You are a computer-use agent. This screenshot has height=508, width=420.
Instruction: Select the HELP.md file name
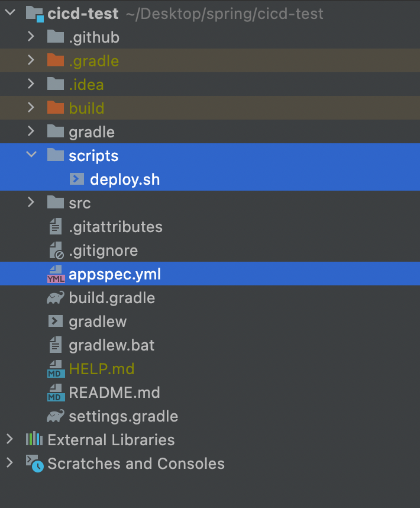102,369
